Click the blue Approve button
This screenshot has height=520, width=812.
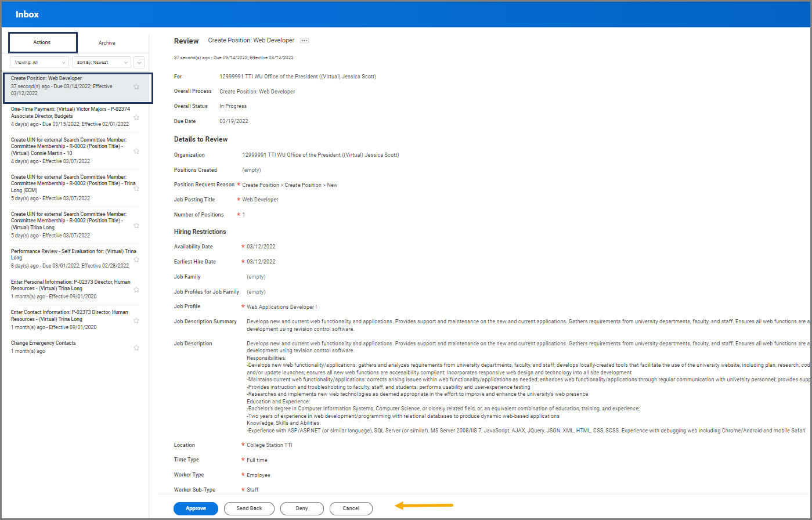(x=196, y=508)
